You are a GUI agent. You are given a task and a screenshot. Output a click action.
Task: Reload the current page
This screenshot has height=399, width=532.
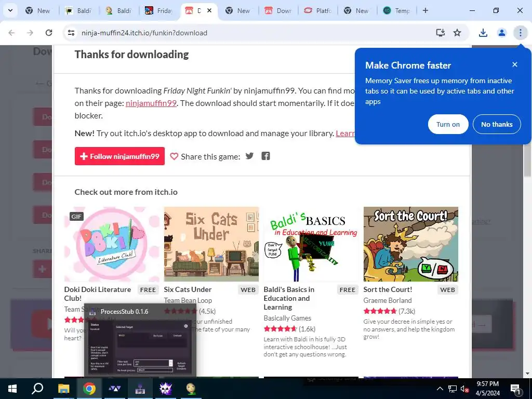[49, 33]
